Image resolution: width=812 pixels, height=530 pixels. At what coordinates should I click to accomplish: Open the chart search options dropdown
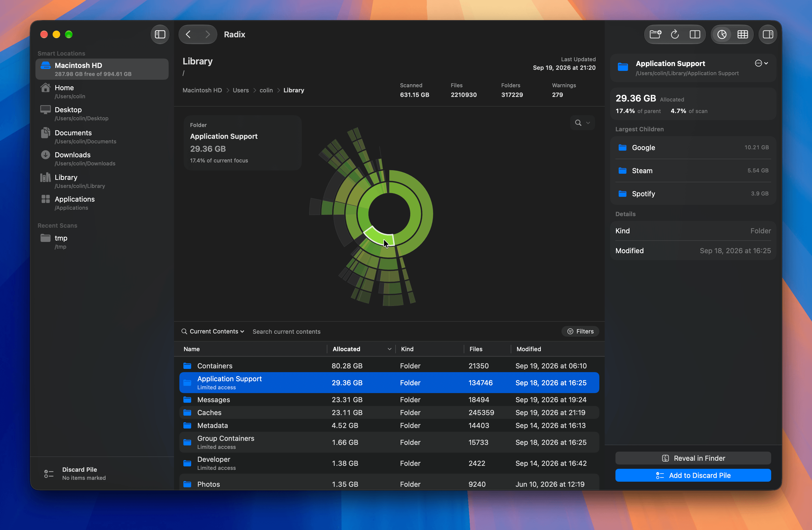pos(588,123)
